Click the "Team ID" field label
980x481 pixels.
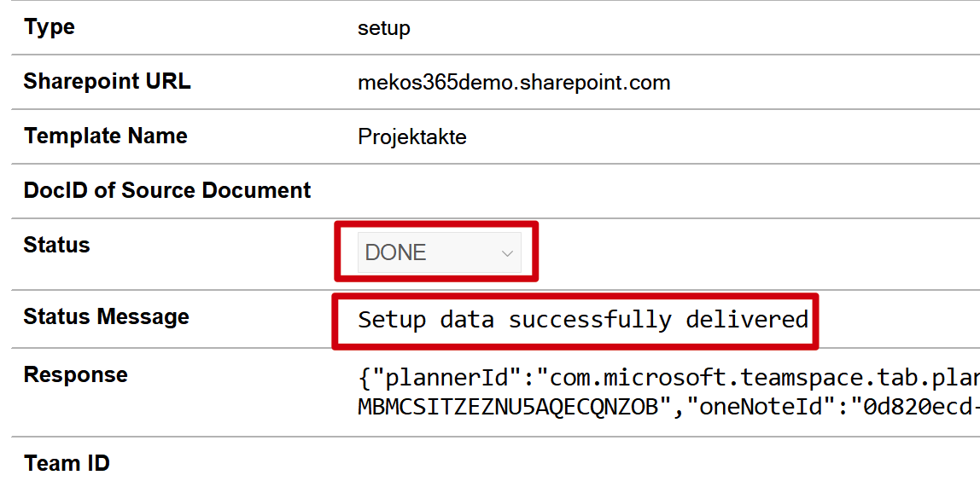67,463
